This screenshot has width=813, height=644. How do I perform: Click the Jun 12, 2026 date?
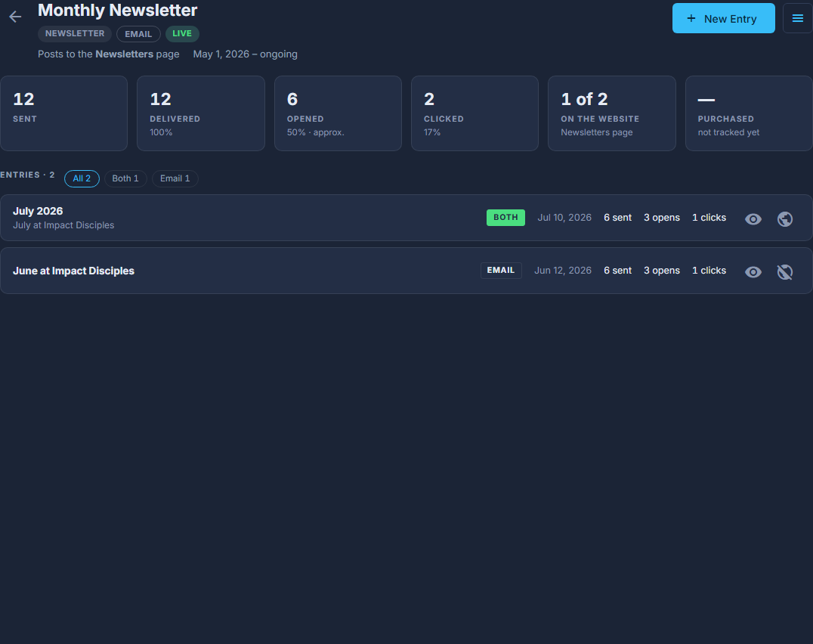click(563, 271)
